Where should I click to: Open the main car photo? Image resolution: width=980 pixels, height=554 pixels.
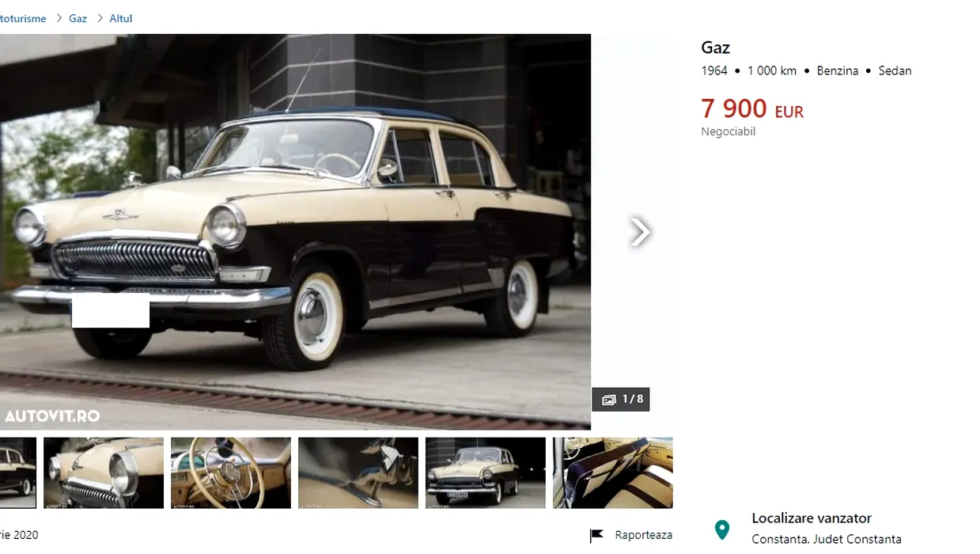tap(295, 232)
